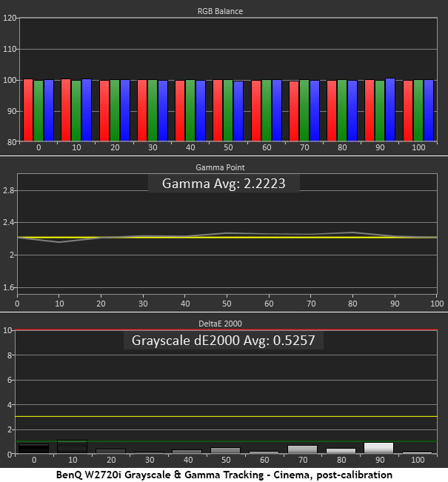Click the gray gamma curve dip at 10

pos(59,242)
